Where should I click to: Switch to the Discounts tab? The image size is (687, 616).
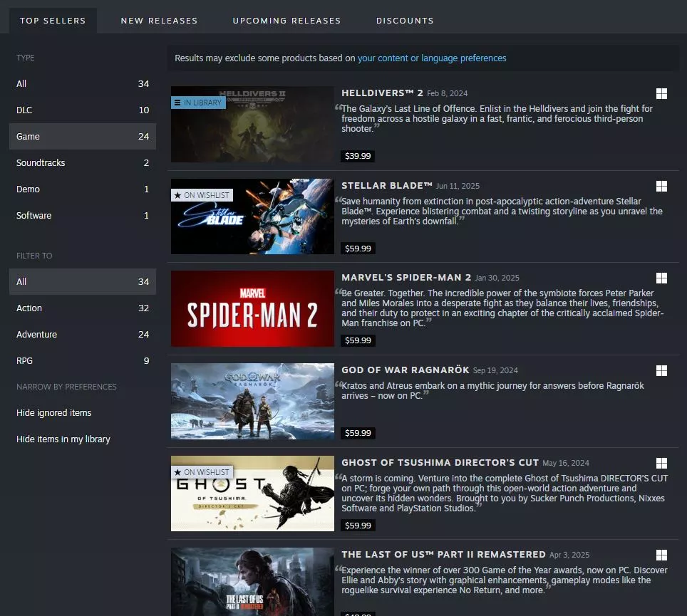(405, 21)
